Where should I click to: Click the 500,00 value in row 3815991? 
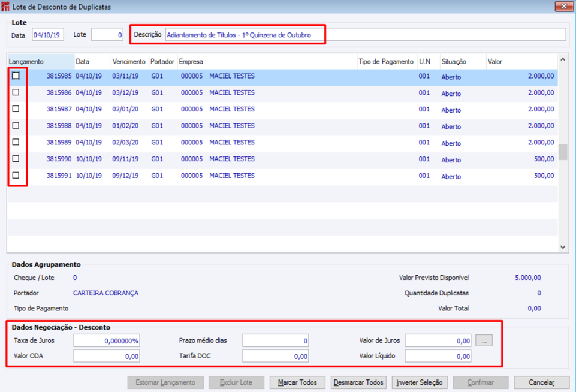[x=544, y=176]
